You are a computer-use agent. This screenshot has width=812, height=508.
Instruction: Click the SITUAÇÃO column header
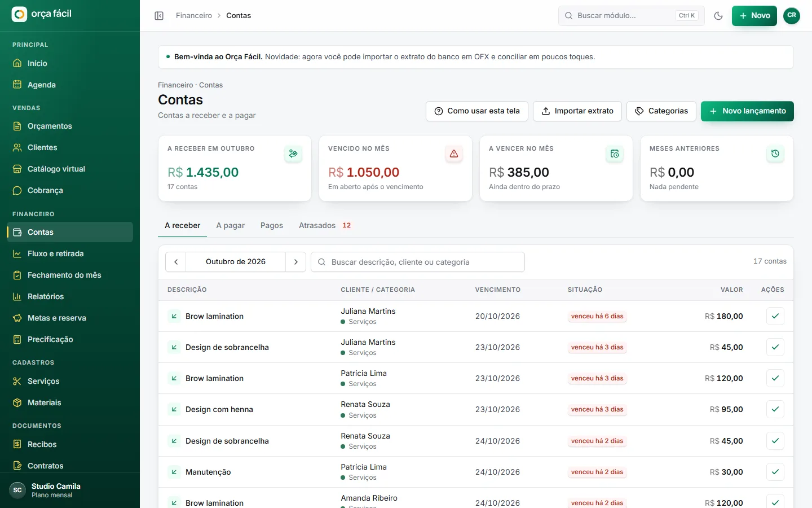point(585,290)
